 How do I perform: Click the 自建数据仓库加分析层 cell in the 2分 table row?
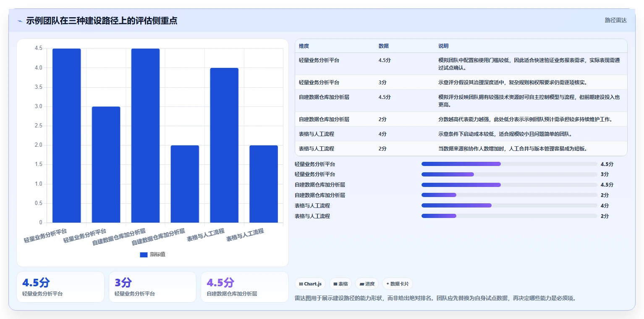[324, 119]
